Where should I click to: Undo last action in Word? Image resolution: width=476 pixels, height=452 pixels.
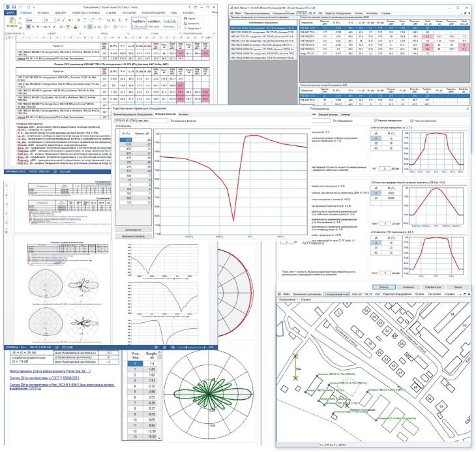20,7
